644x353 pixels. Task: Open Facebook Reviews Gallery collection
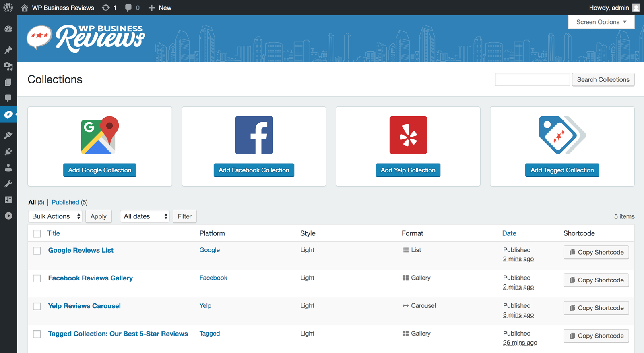(x=91, y=278)
